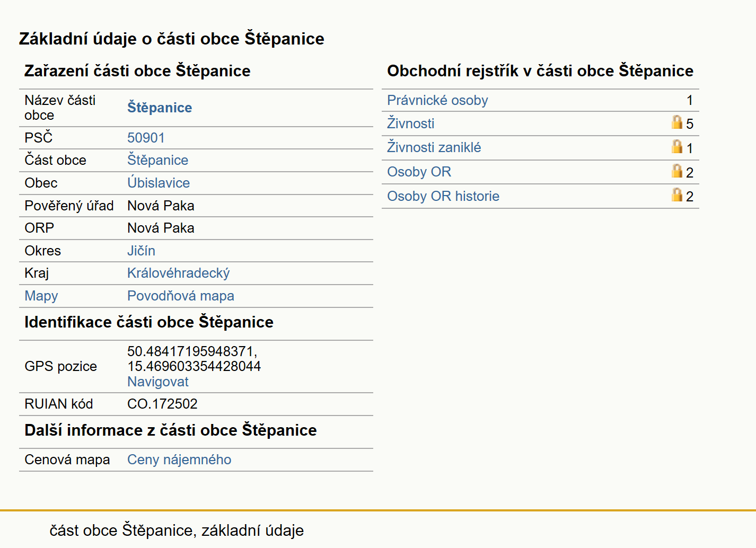Open Právnické osoby link
The image size is (756, 548).
[437, 101]
